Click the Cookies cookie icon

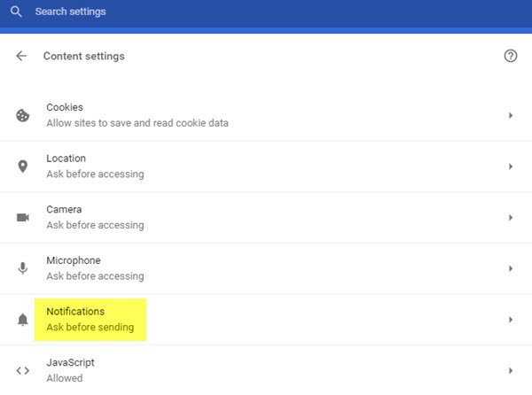(x=23, y=115)
